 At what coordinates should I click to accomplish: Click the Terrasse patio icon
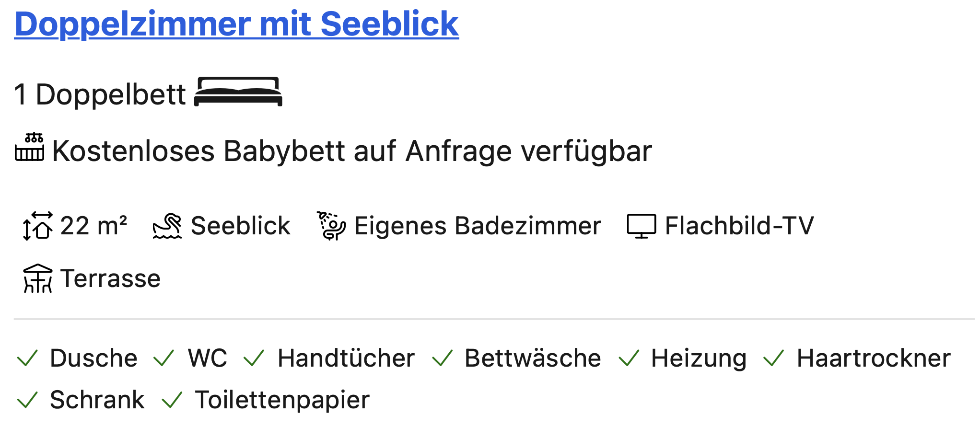point(37,278)
